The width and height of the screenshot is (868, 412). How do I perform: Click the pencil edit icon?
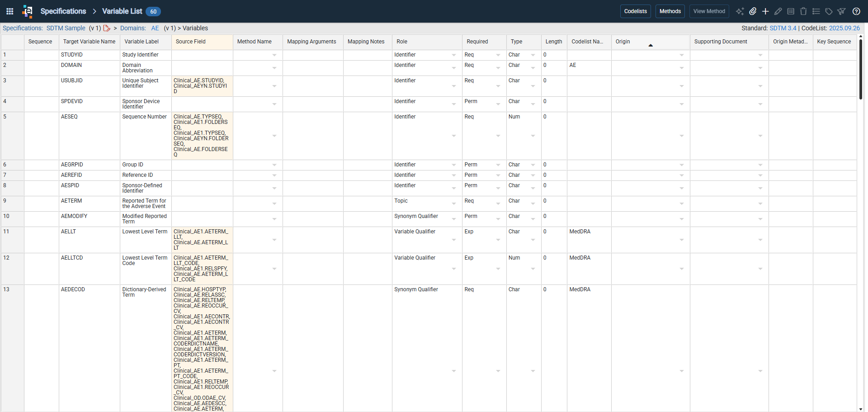[778, 11]
